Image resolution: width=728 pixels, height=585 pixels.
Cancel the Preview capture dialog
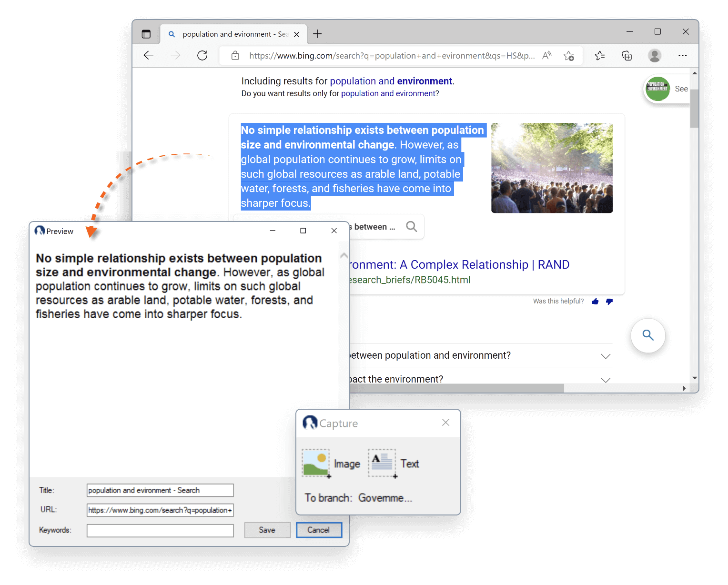click(x=319, y=530)
